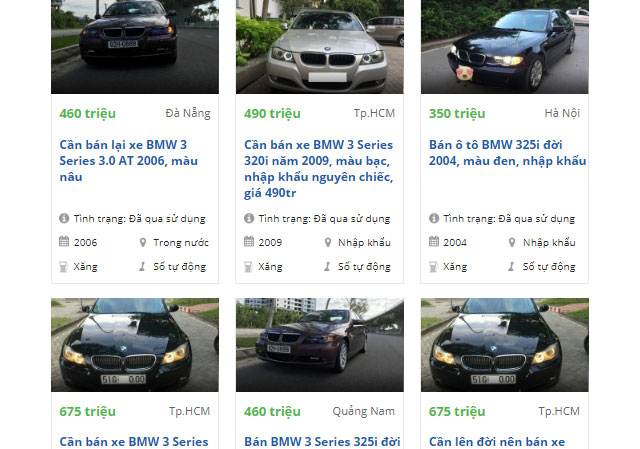Click gear shift icon in the 2009 listing
640x449 pixels.
point(327,267)
